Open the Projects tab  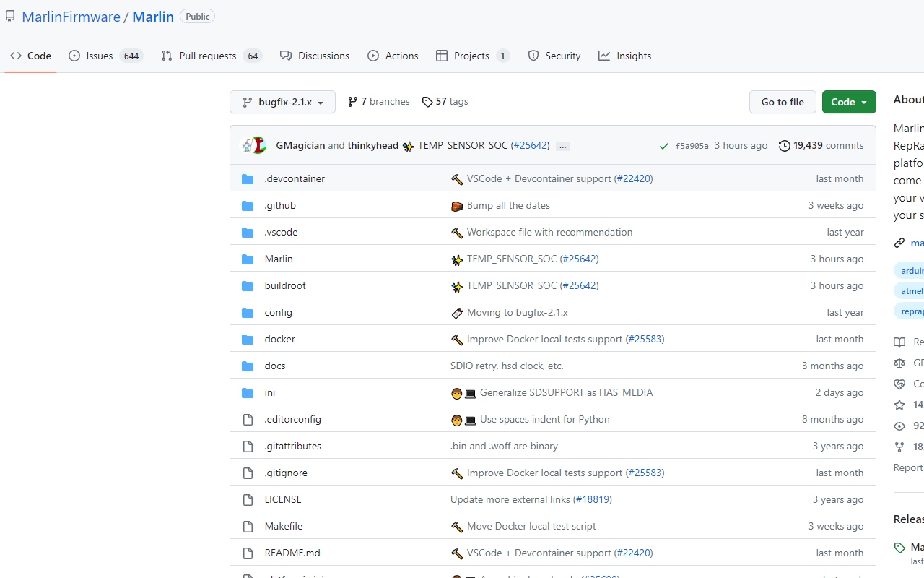point(473,56)
